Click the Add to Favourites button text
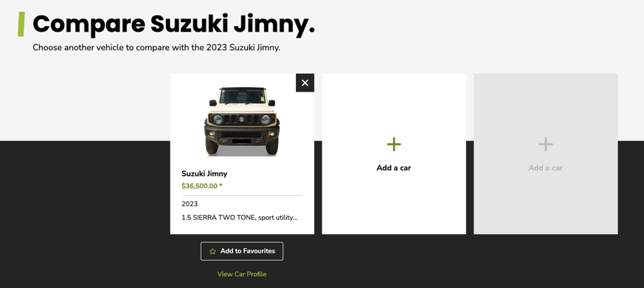 coord(248,251)
